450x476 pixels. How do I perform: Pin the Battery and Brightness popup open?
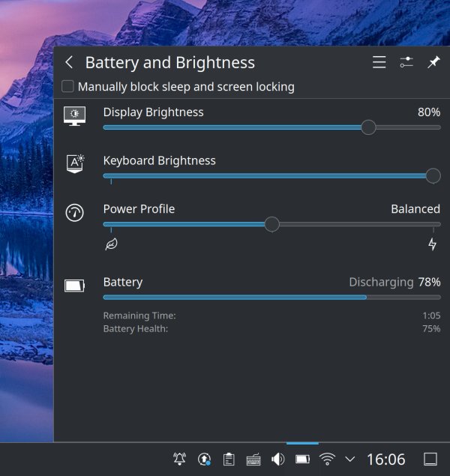tap(433, 63)
